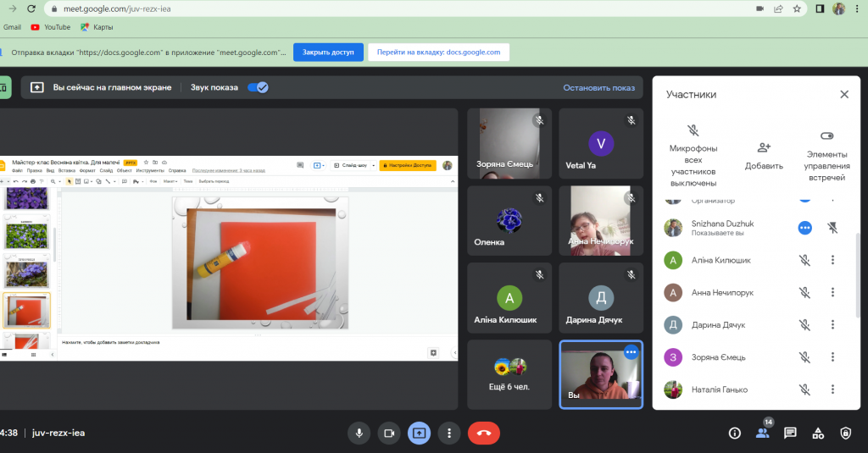Click the Закрыть доступ button

(x=328, y=52)
